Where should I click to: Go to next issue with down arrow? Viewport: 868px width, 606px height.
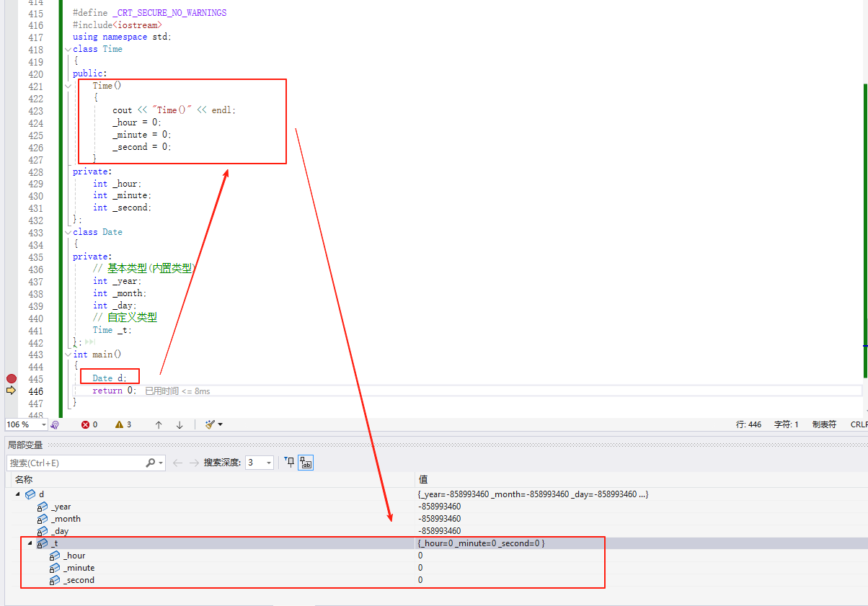pyautogui.click(x=180, y=425)
